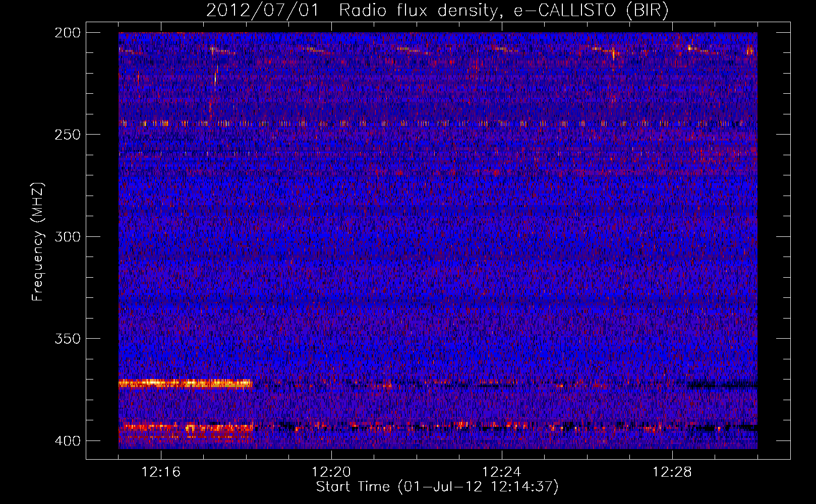This screenshot has height=504, width=816.
Task: Click the 300 frequency tick label
Action: point(67,236)
